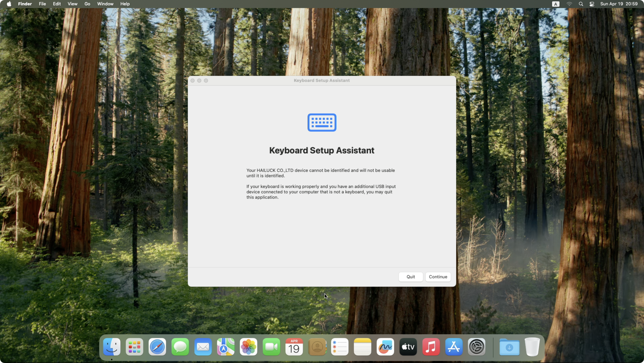Open the Window menu
The height and width of the screenshot is (363, 644).
(105, 4)
